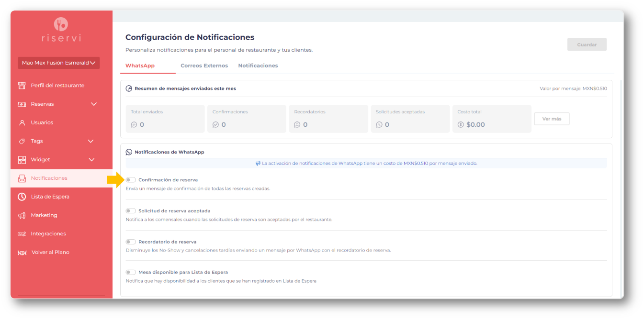
Task: Click the storefront icon beside Perfil del restaurante
Action: (22, 86)
